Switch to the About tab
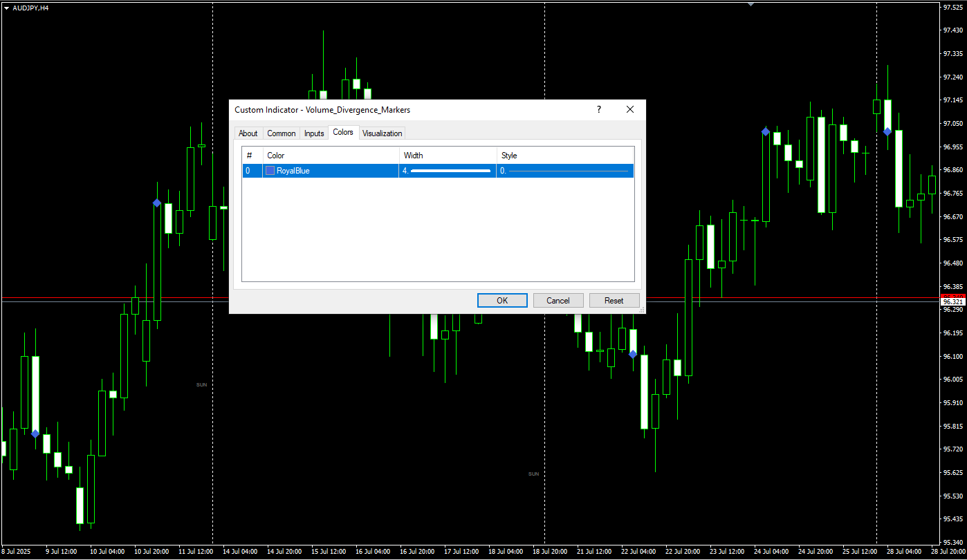 pos(248,133)
